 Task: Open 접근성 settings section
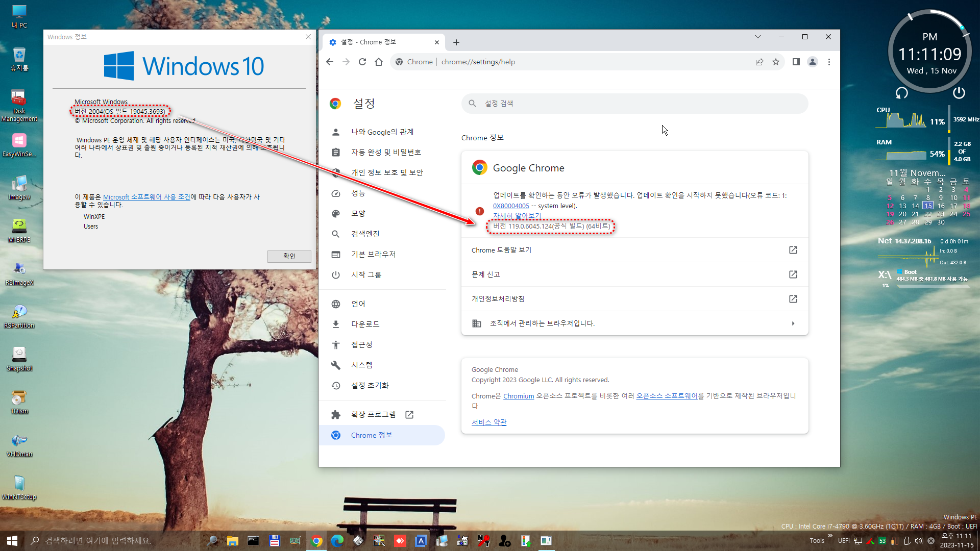pos(382,345)
